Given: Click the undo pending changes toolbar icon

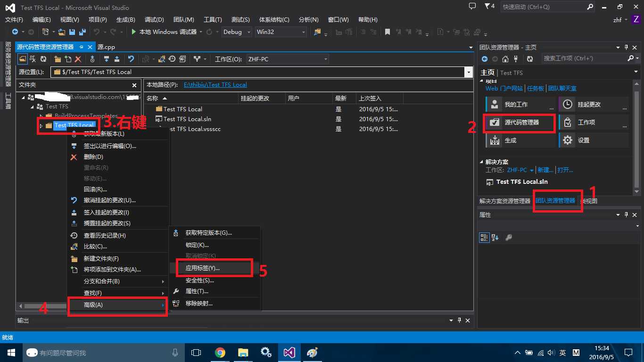Looking at the screenshot, I should [x=131, y=59].
